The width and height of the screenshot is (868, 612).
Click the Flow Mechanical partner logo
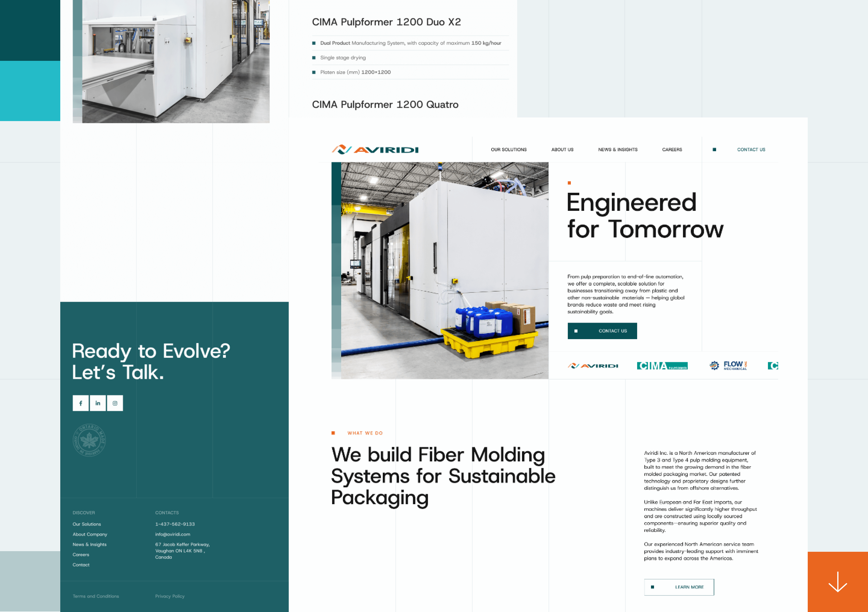pos(728,365)
